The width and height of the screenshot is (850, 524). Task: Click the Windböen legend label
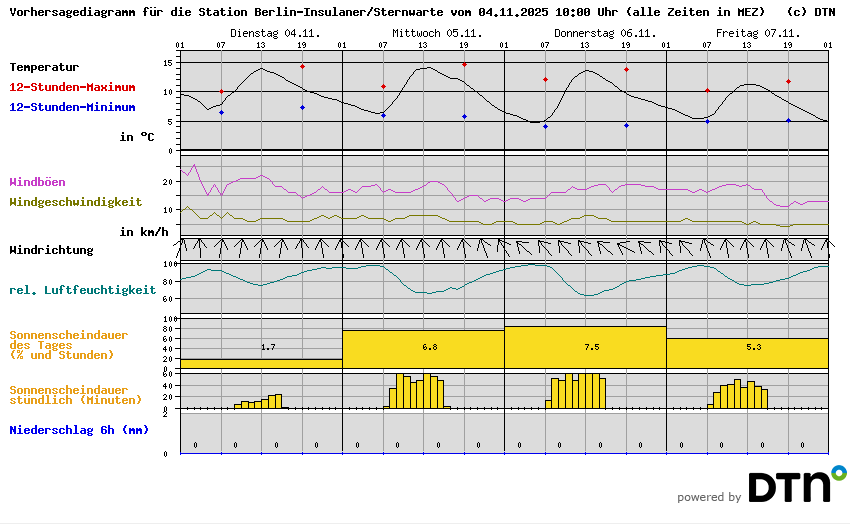37,182
